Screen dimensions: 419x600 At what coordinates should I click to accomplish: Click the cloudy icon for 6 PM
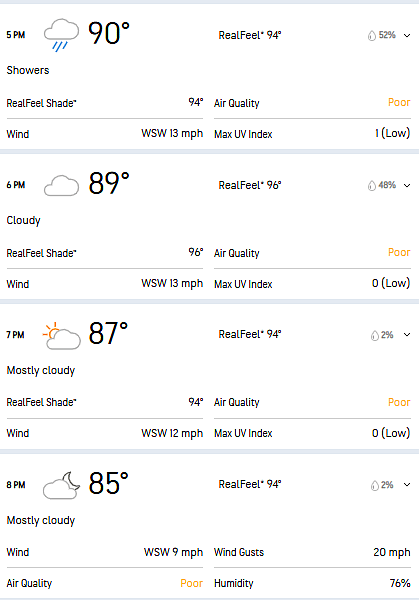tap(61, 186)
